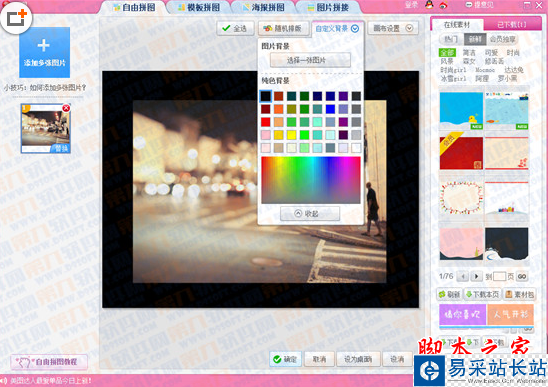Click the 收起 collapse button
Image resolution: width=548 pixels, height=387 pixels.
click(x=310, y=213)
